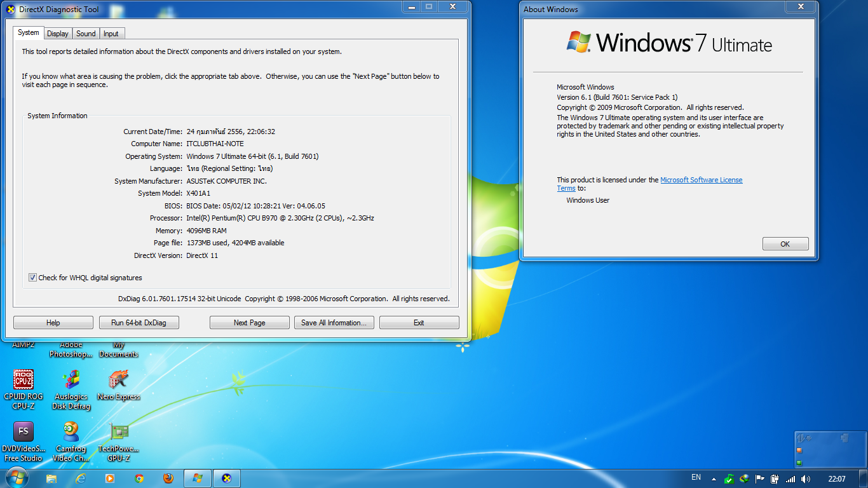Toggle Check for WHQL digital signatures checkbox
The width and height of the screenshot is (868, 488).
pyautogui.click(x=32, y=278)
